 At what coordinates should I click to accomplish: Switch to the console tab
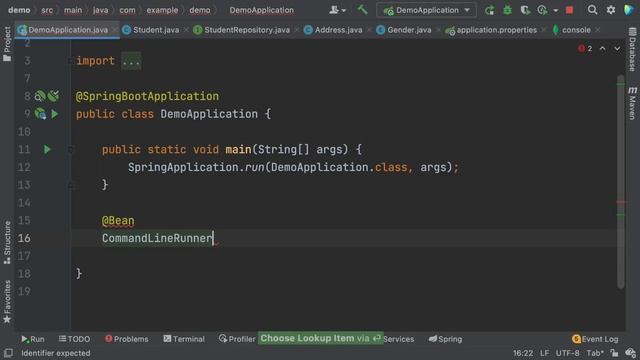pos(576,30)
